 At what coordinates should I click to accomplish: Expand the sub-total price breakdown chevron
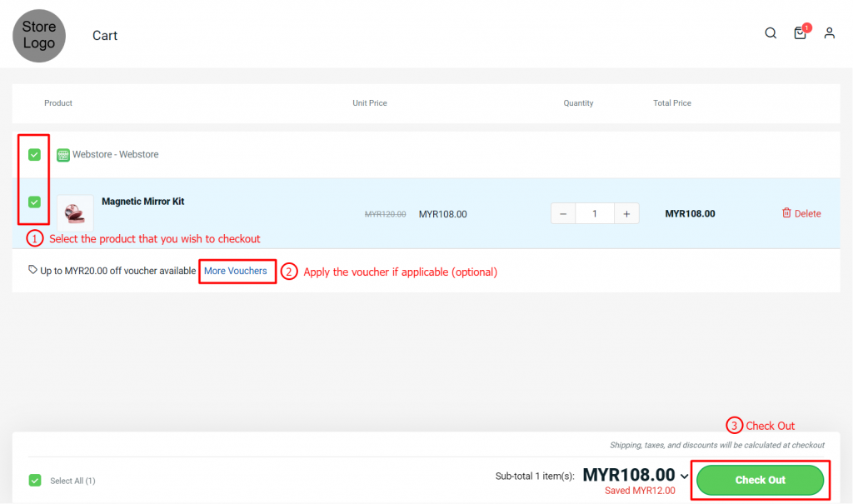pos(685,477)
